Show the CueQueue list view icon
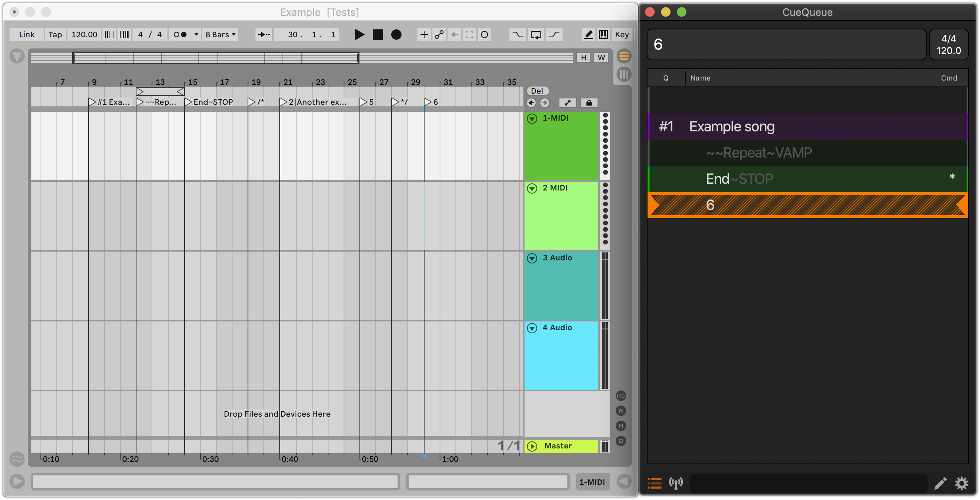The width and height of the screenshot is (980, 500). [x=655, y=483]
